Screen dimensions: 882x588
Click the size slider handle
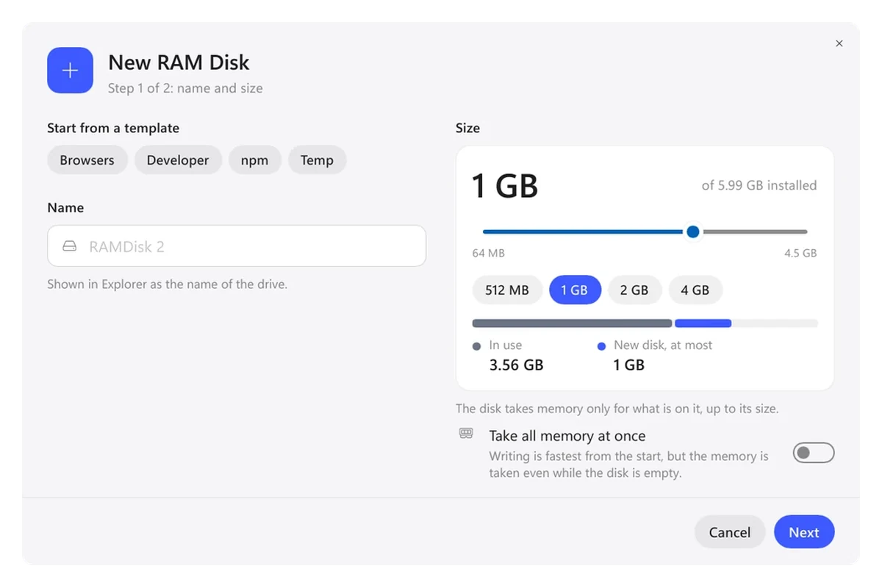[x=692, y=232]
